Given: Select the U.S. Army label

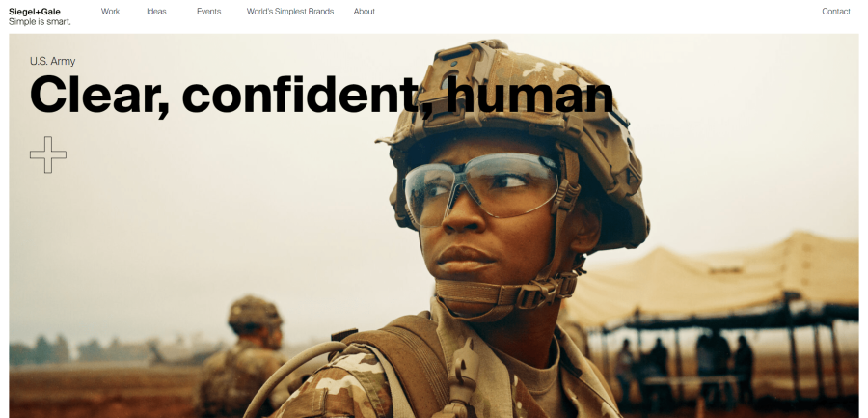Looking at the screenshot, I should click(x=53, y=61).
